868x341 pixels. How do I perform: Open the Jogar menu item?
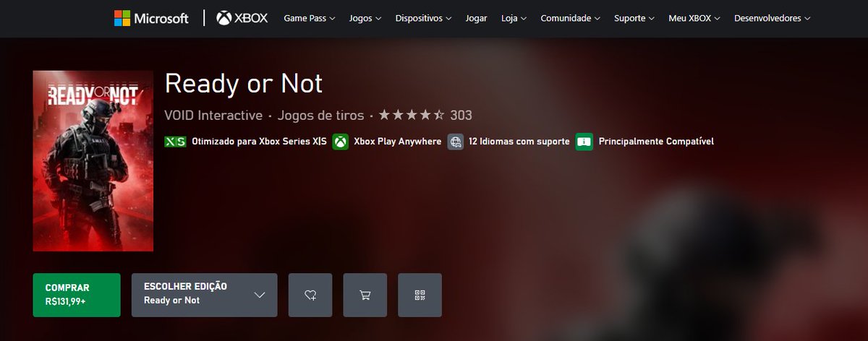point(477,18)
